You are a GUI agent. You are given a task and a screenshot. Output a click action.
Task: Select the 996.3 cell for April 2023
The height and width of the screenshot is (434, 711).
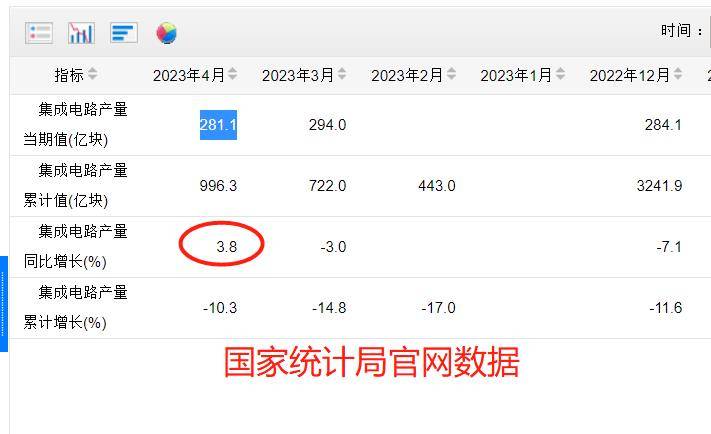pos(218,185)
